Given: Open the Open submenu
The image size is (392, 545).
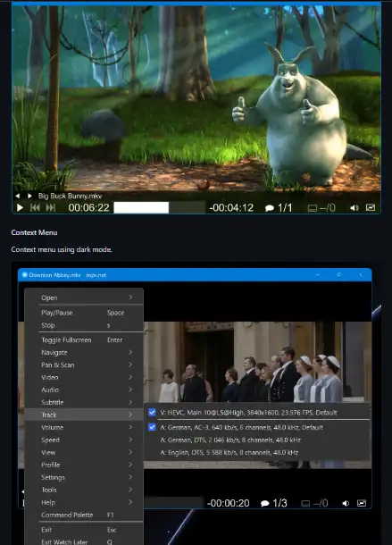Looking at the screenshot, I should tap(84, 298).
